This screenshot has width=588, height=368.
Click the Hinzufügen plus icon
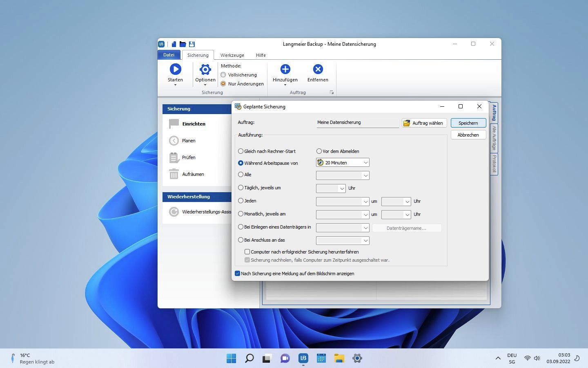click(285, 70)
